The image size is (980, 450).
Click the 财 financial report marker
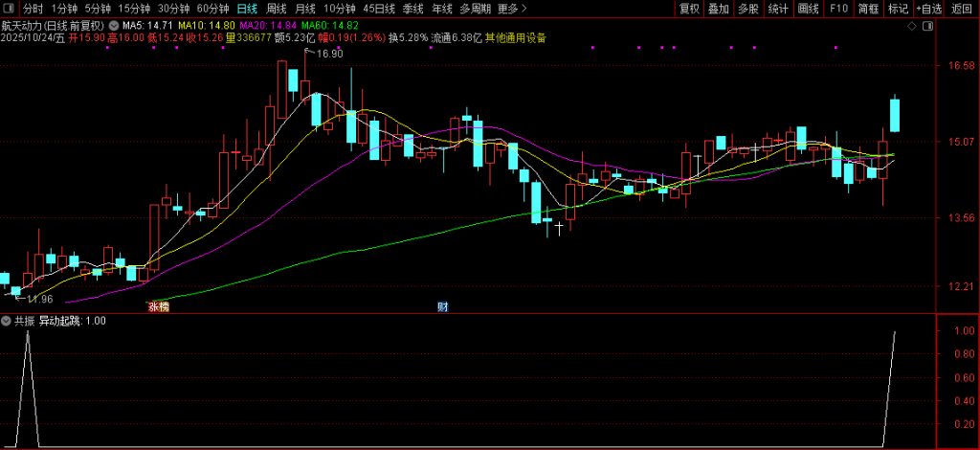point(442,306)
